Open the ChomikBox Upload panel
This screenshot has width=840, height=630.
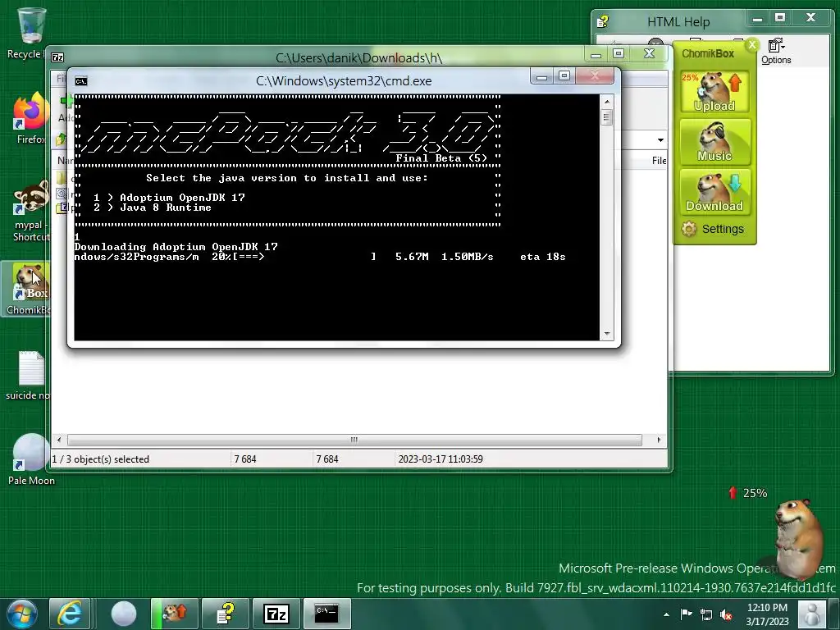[714, 91]
